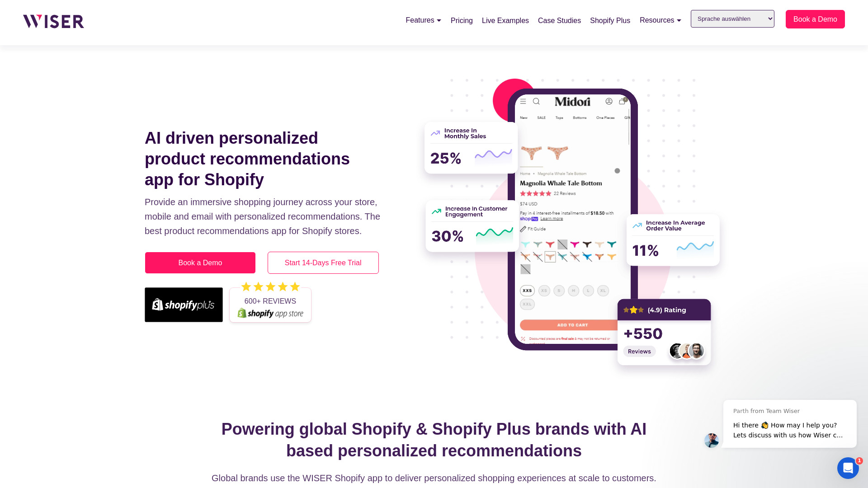Viewport: 868px width, 488px height.
Task: Select the Case Studies menu tab
Action: coord(559,21)
